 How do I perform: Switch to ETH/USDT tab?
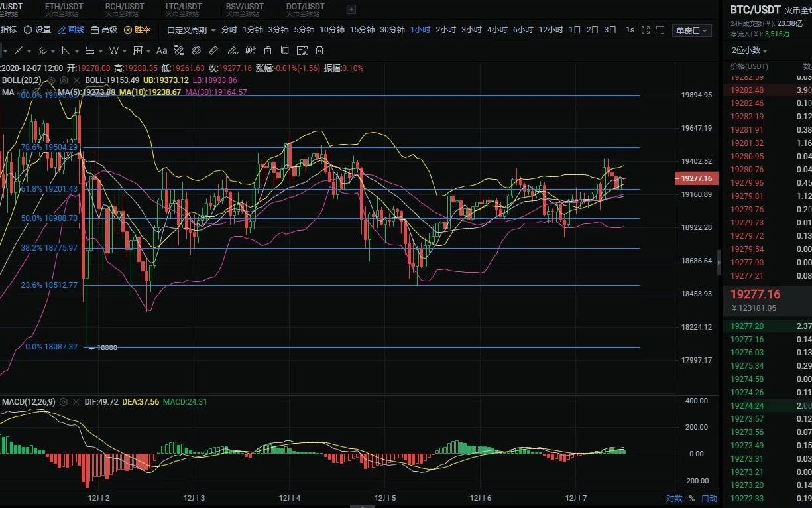point(64,9)
